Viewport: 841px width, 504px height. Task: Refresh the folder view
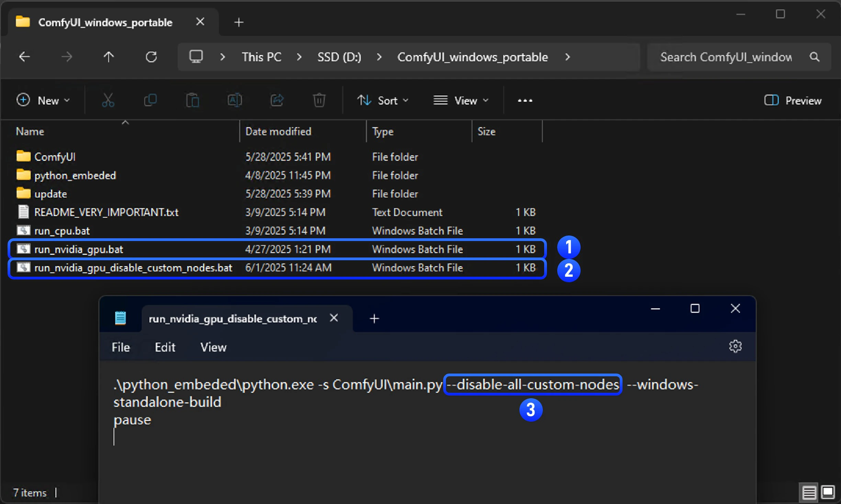click(x=151, y=57)
